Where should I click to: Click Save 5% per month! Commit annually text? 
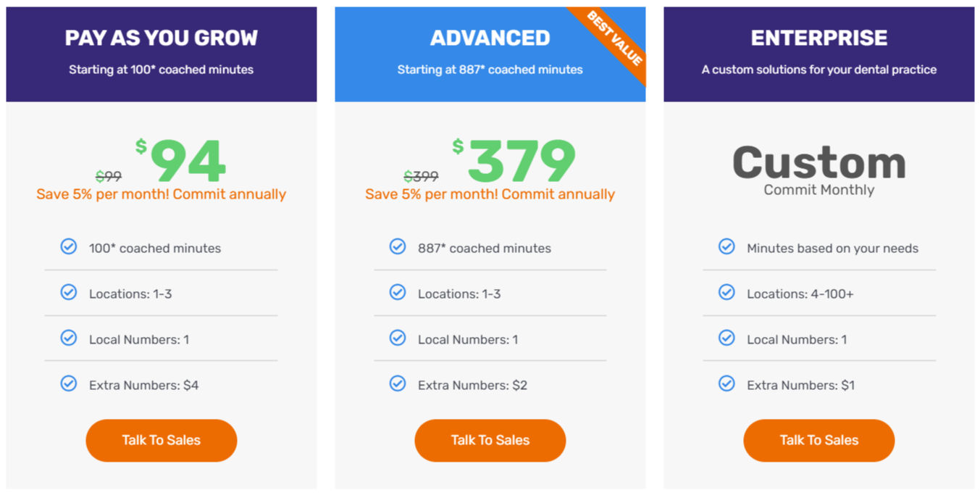161,194
